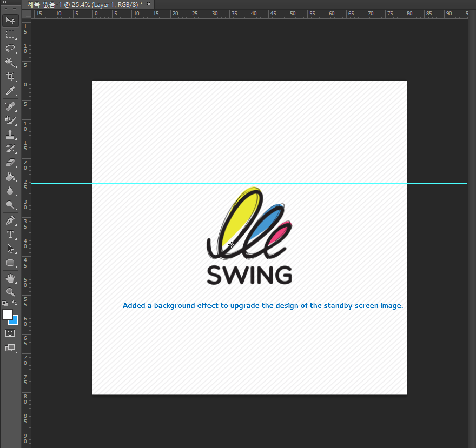The height and width of the screenshot is (448, 476).
Task: Activate the Magic Wand tool
Action: pos(10,63)
